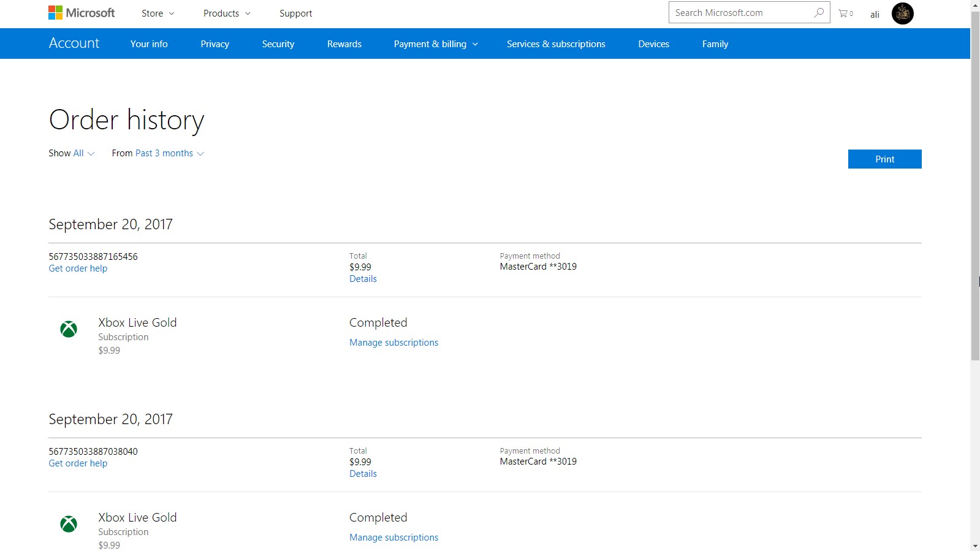Open Details under order 567735033887038040
Viewport: 980px width, 551px height.
363,474
